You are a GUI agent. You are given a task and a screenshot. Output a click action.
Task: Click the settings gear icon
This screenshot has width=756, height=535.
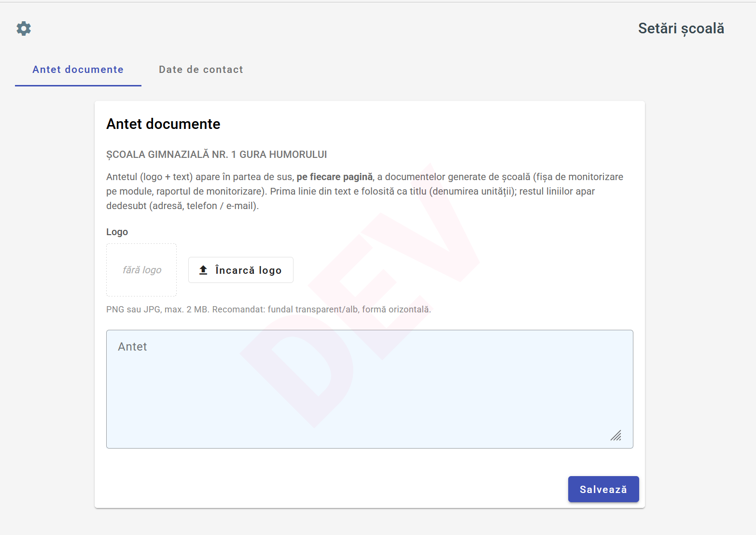click(x=24, y=28)
